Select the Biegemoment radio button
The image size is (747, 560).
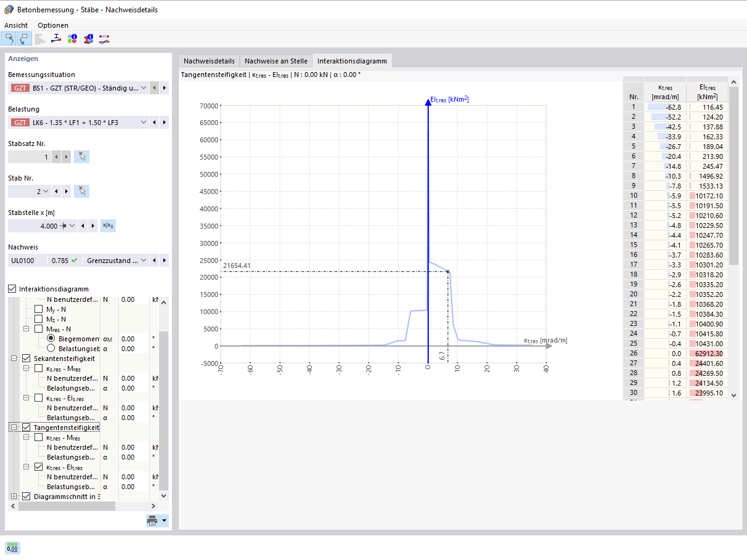(51, 339)
